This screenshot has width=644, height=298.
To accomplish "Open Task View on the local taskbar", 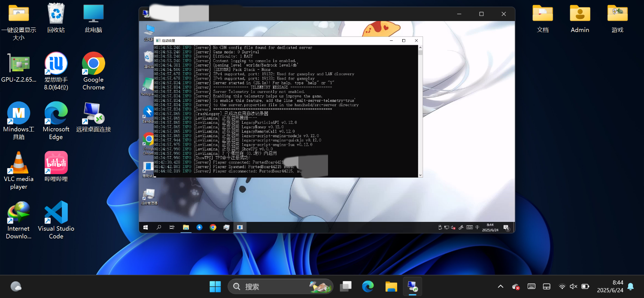I will [x=346, y=286].
